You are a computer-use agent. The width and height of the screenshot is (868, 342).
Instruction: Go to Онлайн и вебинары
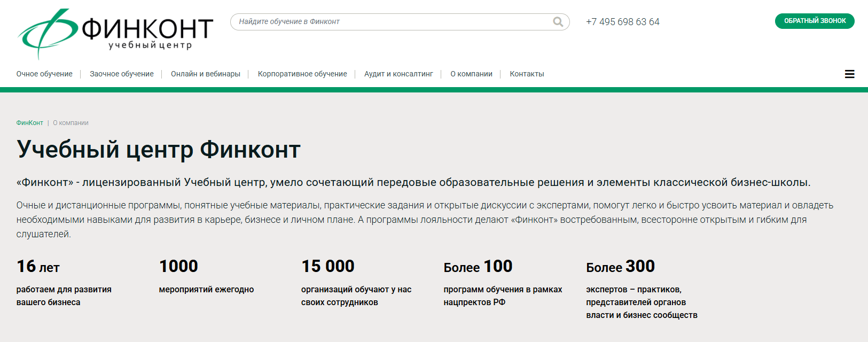(206, 74)
